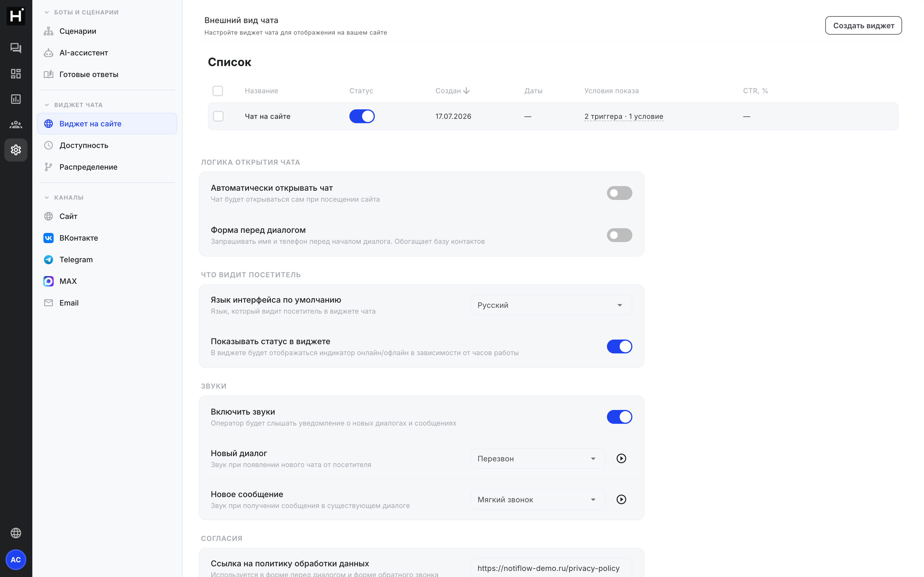This screenshot has width=924, height=577.
Task: Open the dashboard grid icon
Action: coord(16,74)
